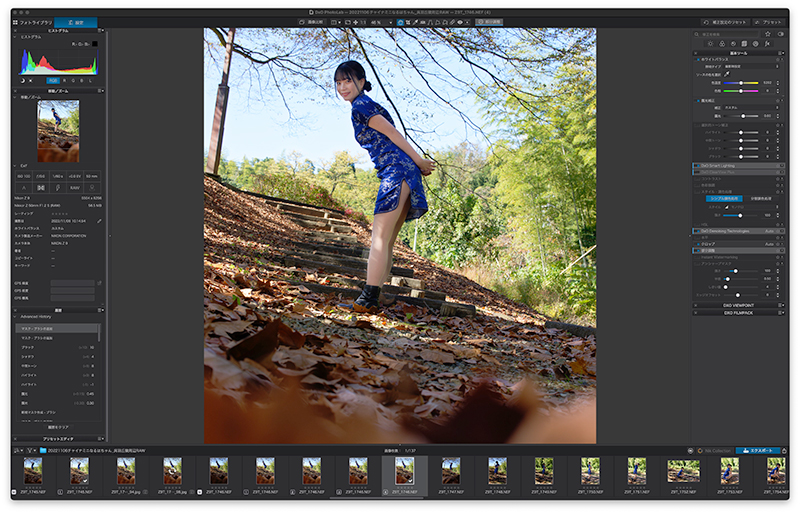Open the Nik Collection button
This screenshot has width=800, height=513.
[x=715, y=451]
